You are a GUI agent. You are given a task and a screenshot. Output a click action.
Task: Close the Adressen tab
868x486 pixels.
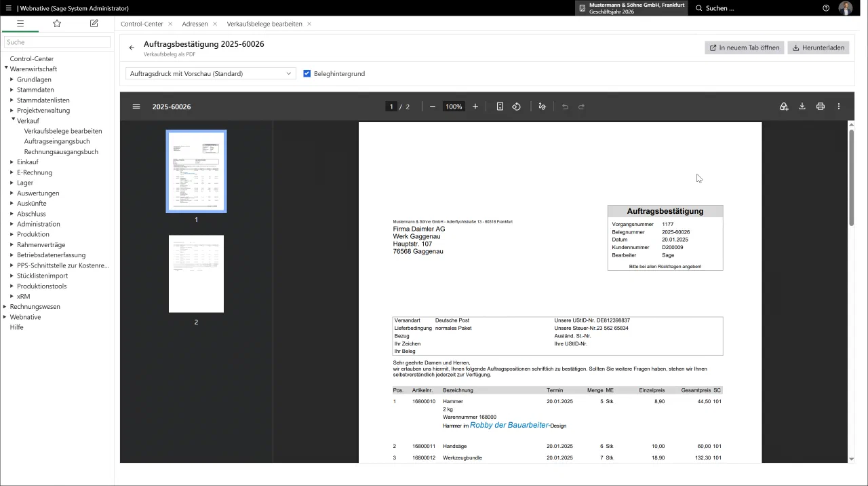point(215,24)
